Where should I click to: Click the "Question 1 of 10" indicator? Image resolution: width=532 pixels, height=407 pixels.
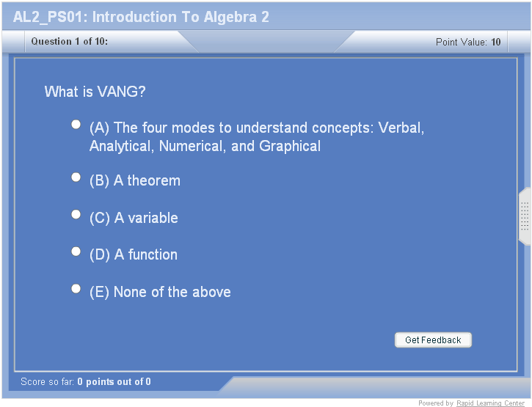(x=69, y=42)
